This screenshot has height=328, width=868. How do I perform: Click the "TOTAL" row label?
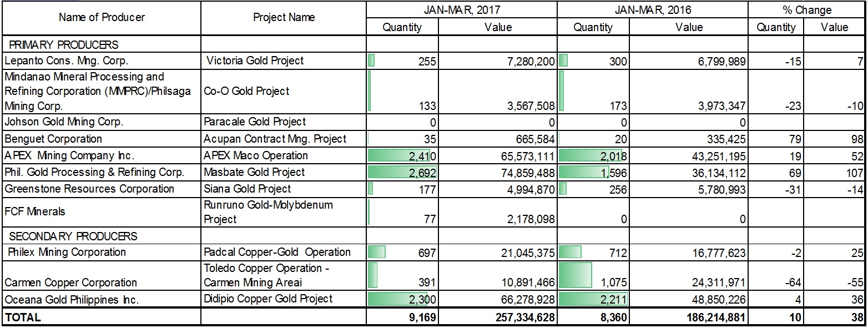point(102,317)
